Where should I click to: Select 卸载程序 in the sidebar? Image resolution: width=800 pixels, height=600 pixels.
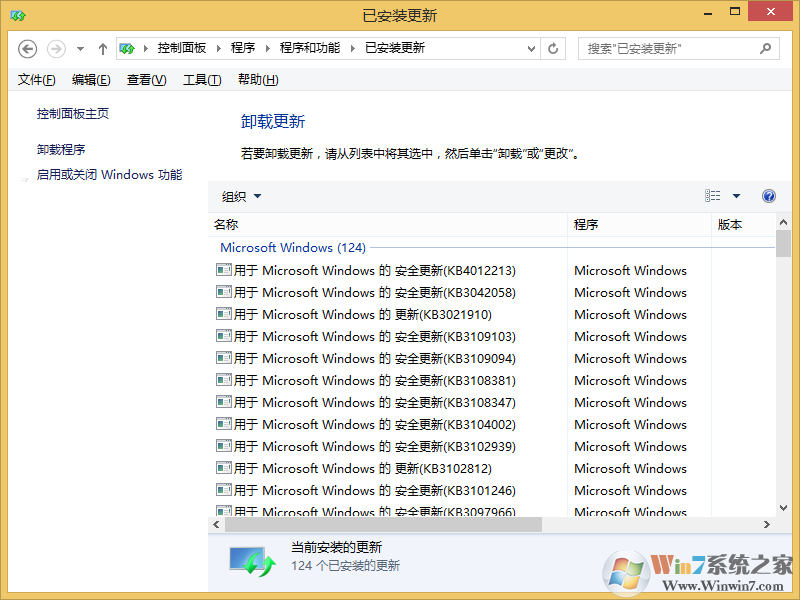[59, 148]
